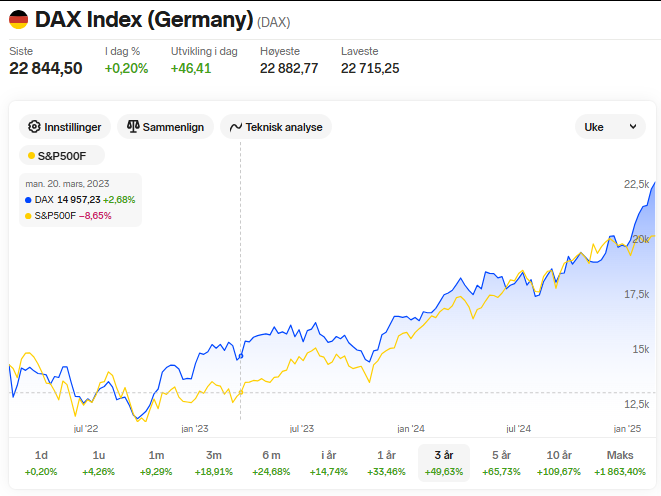Click the German flag icon
Viewport: 661px width, 496px height.
[19, 20]
